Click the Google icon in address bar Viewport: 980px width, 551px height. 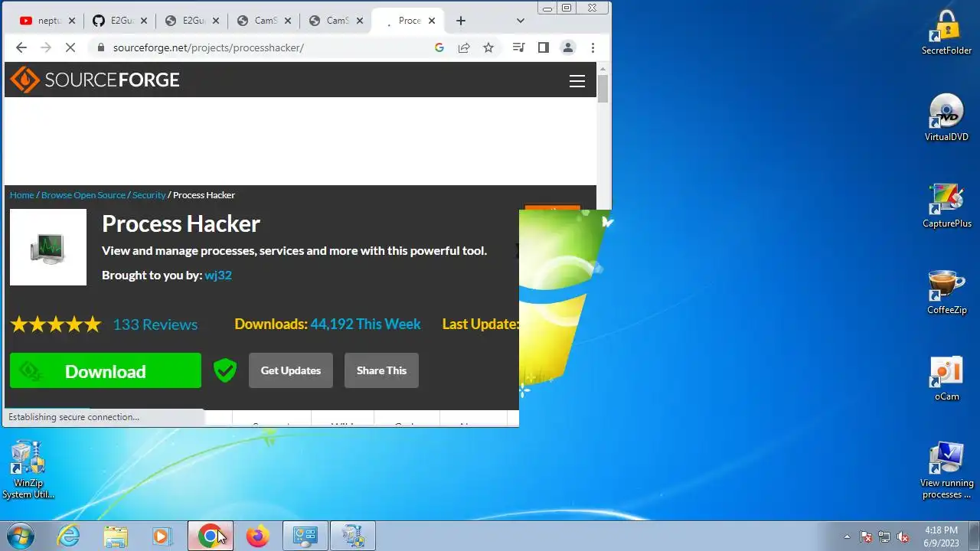click(x=439, y=47)
